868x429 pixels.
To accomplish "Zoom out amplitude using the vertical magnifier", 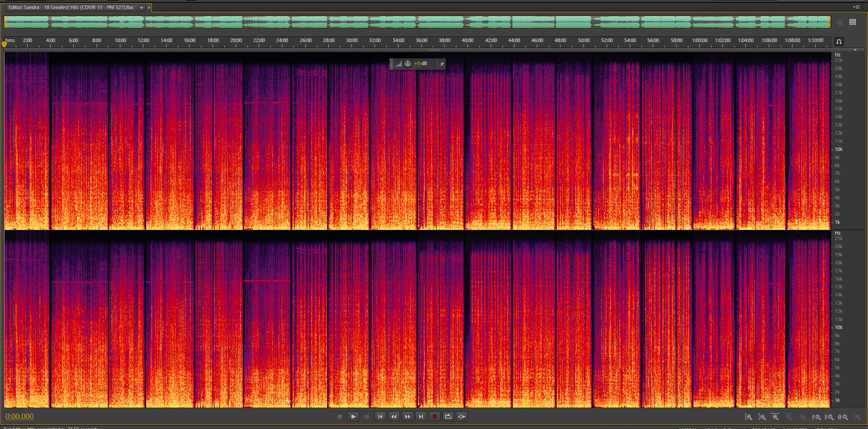I will [x=762, y=417].
